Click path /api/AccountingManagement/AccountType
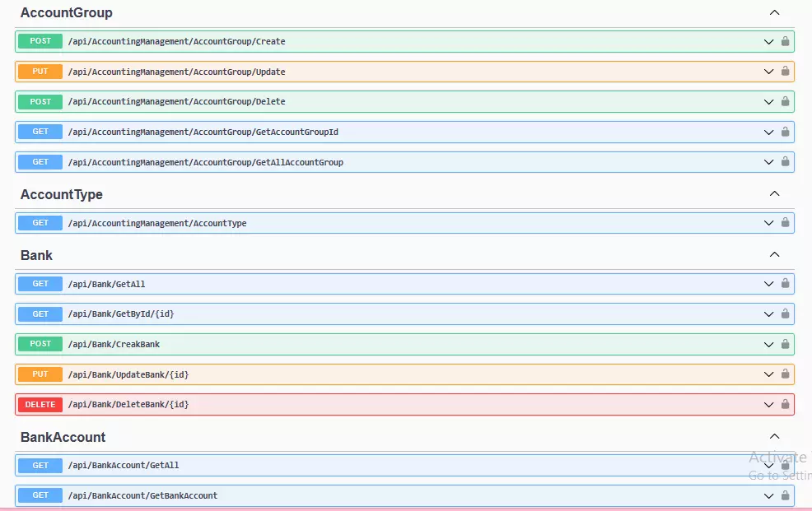The height and width of the screenshot is (511, 812). click(157, 224)
